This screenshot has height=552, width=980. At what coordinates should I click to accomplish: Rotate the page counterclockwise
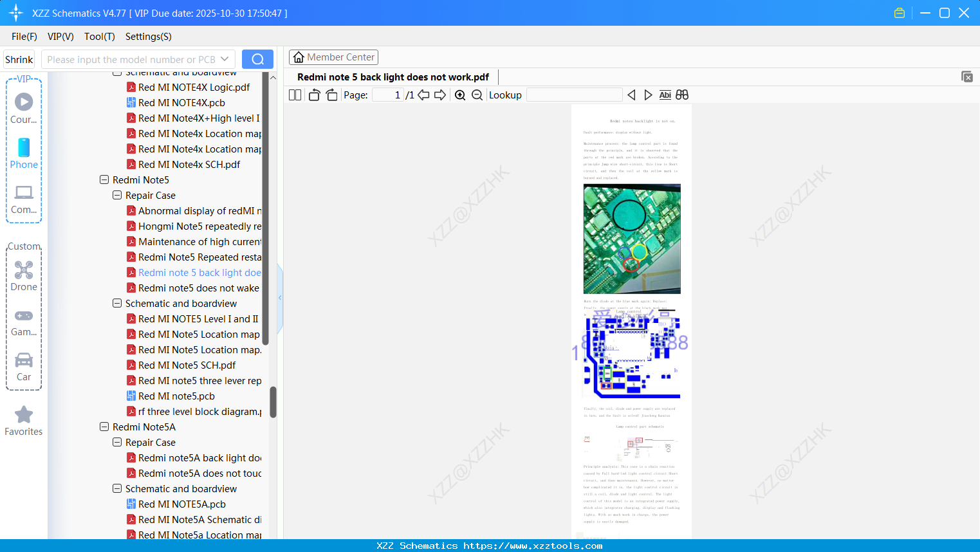(x=314, y=95)
